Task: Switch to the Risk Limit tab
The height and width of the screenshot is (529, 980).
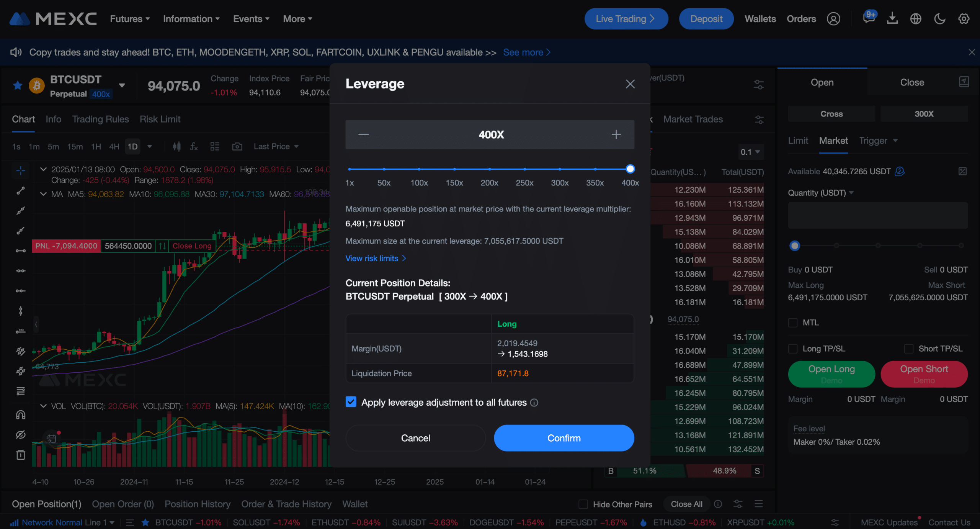Action: pos(160,119)
